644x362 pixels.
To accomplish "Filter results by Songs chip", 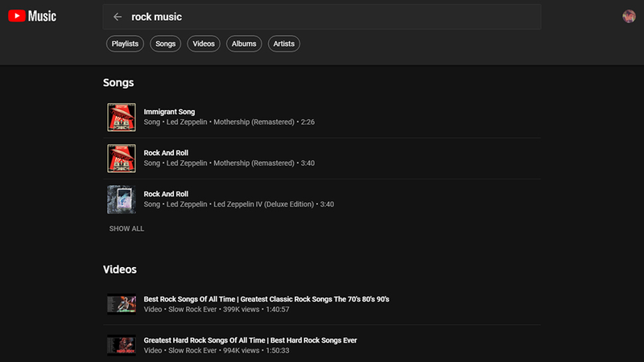I will pos(166,43).
